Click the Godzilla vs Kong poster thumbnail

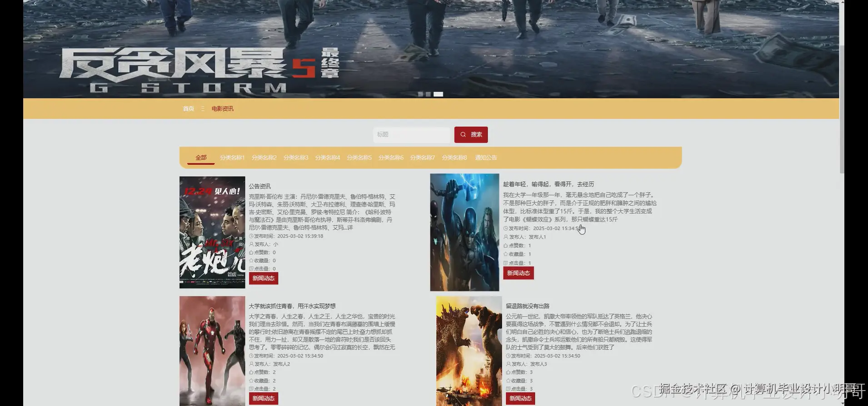point(469,351)
